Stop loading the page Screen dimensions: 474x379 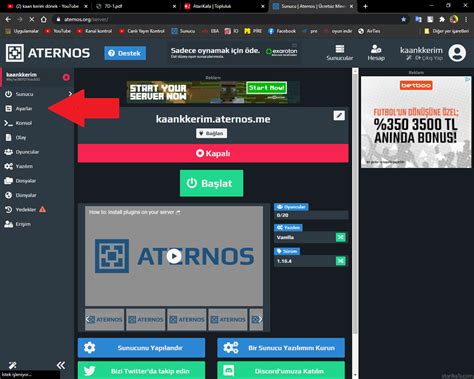32,19
